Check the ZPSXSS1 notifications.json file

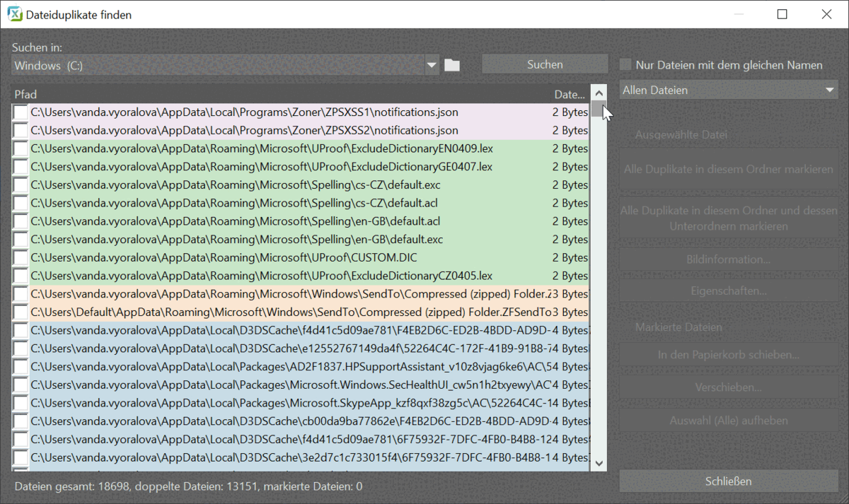click(x=21, y=112)
